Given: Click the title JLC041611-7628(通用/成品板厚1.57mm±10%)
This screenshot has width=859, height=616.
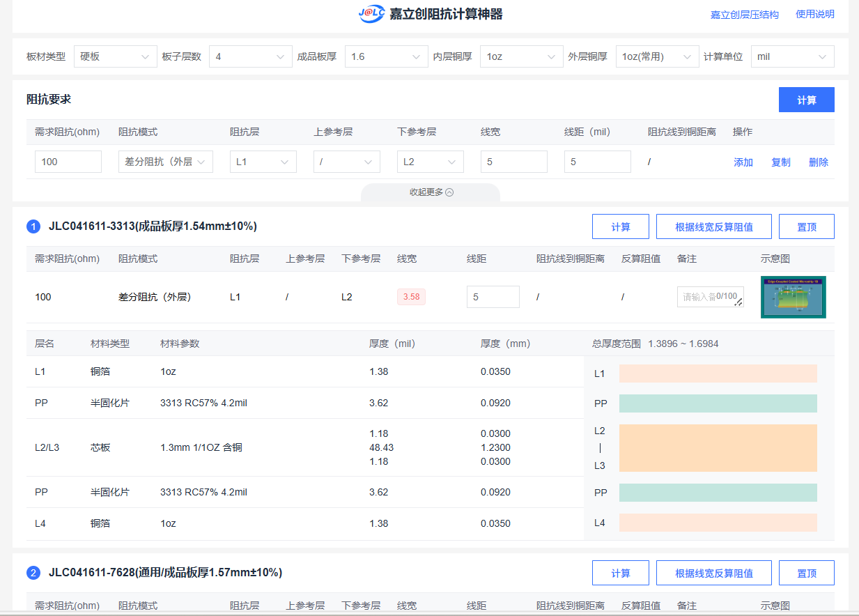Looking at the screenshot, I should [165, 573].
